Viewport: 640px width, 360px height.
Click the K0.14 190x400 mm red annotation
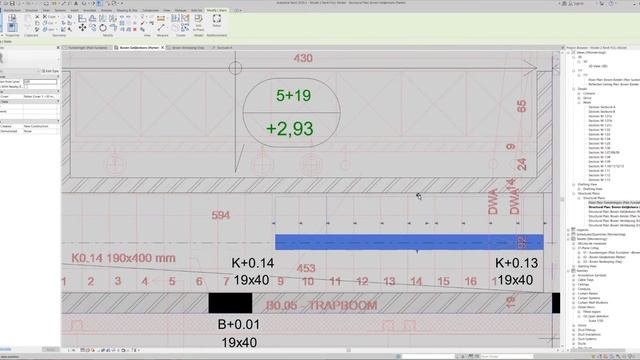(123, 258)
